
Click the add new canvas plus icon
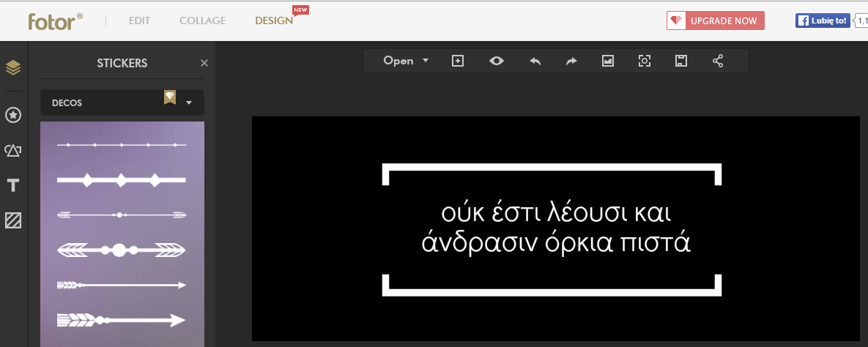tap(457, 61)
